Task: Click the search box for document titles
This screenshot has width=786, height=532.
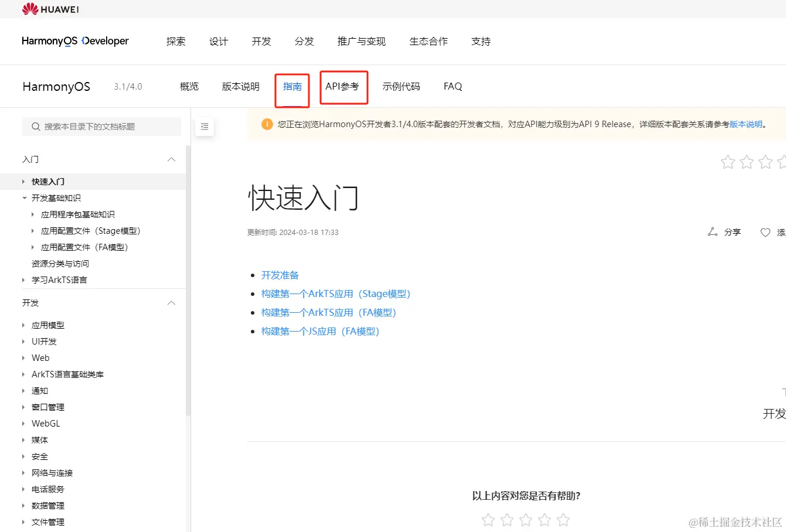Action: [x=102, y=127]
